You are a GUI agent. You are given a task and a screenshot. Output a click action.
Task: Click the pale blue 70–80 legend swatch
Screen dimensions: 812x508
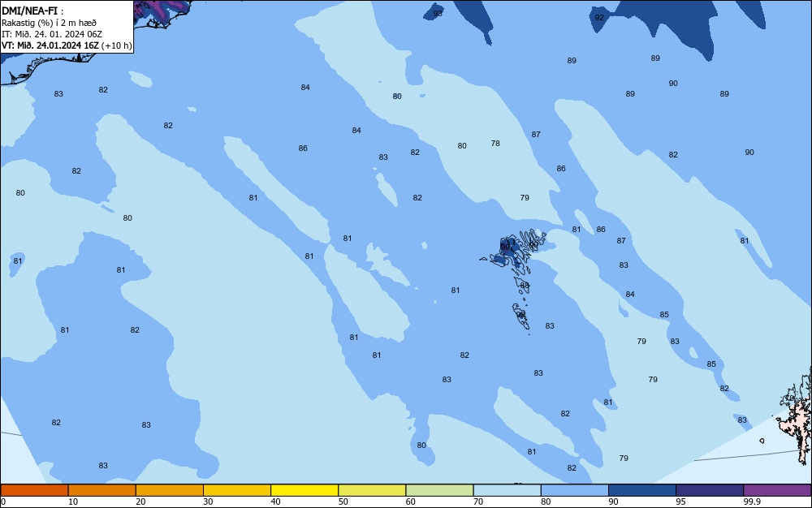coord(507,490)
